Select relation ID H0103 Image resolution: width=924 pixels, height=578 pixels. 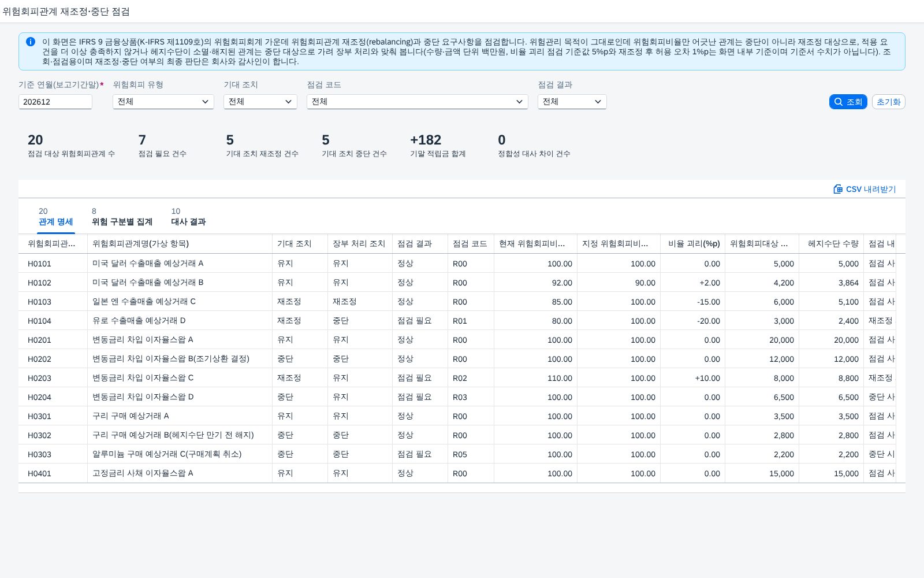pyautogui.click(x=39, y=302)
